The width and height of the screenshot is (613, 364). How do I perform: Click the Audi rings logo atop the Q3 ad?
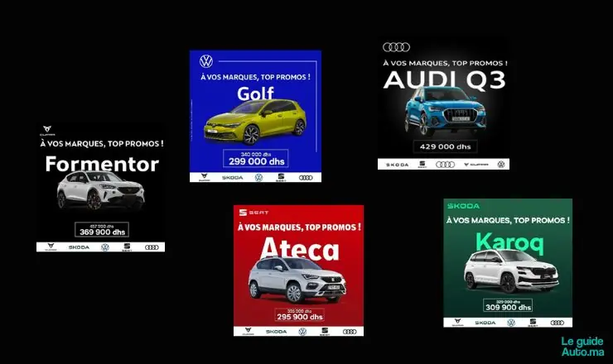396,47
